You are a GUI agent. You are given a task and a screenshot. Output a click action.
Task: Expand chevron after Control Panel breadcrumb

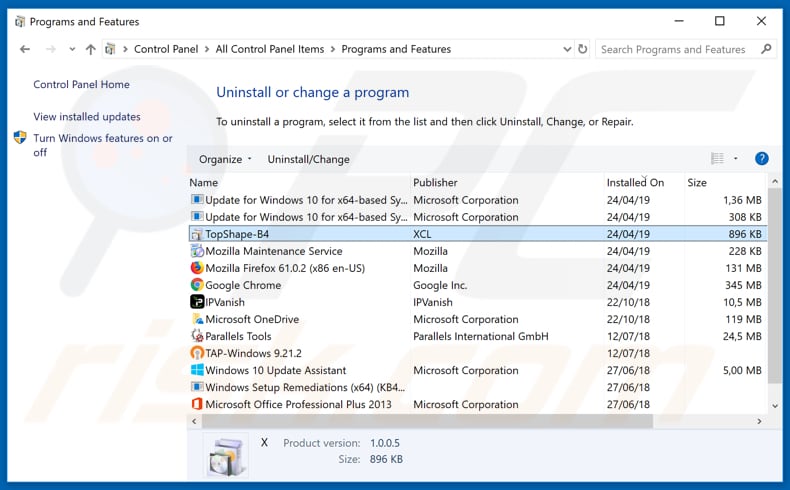(207, 49)
